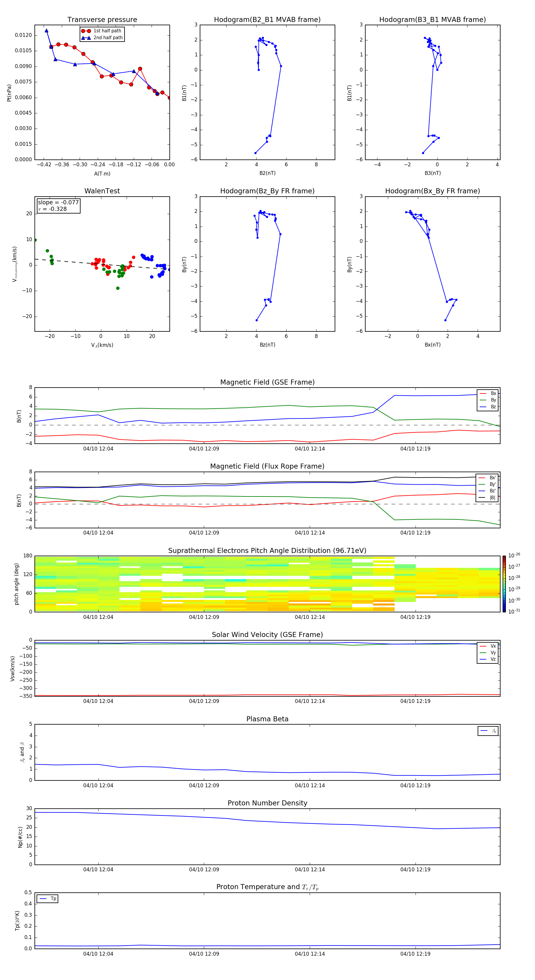Click the 'V_A(km/s)' axis label under WalenTest

tap(102, 345)
